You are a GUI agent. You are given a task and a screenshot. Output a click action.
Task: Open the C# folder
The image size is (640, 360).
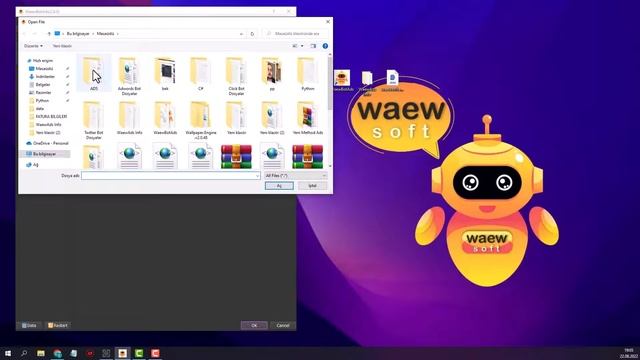click(200, 73)
